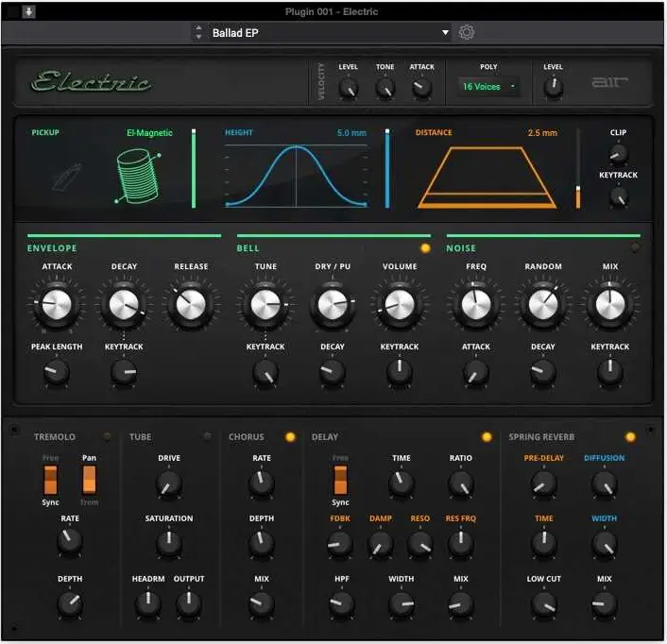The width and height of the screenshot is (667, 644).
Task: Click the Velocity Tone knob
Action: pos(385,89)
